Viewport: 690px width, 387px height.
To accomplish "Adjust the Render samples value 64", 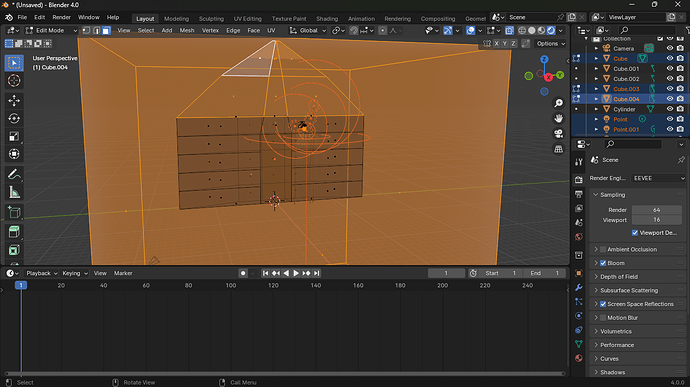I will click(x=657, y=210).
